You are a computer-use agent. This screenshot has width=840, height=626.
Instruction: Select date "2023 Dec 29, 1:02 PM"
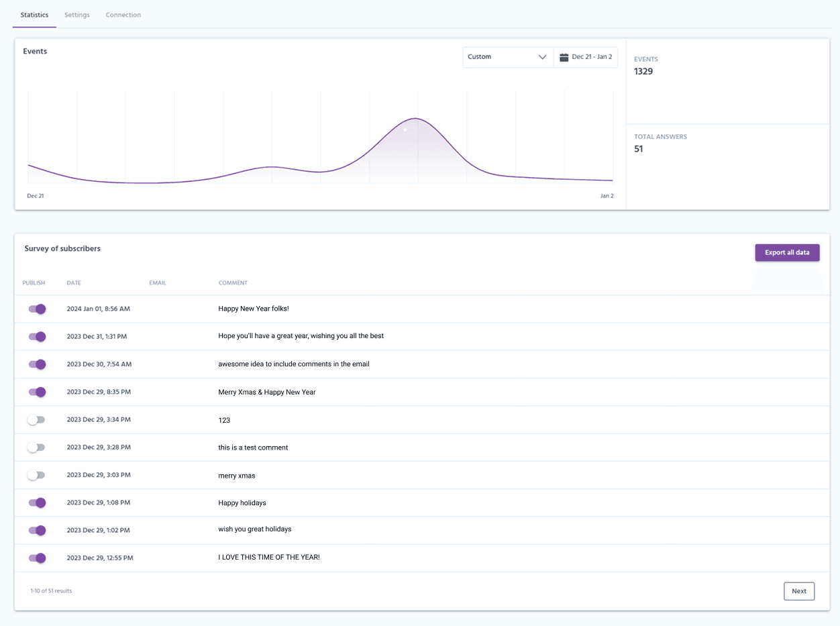coord(99,530)
